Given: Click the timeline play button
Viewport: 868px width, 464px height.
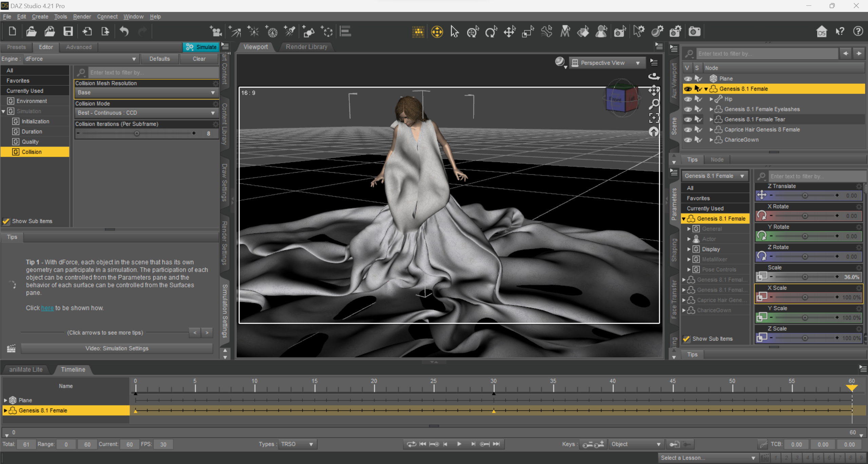Looking at the screenshot, I should [459, 444].
